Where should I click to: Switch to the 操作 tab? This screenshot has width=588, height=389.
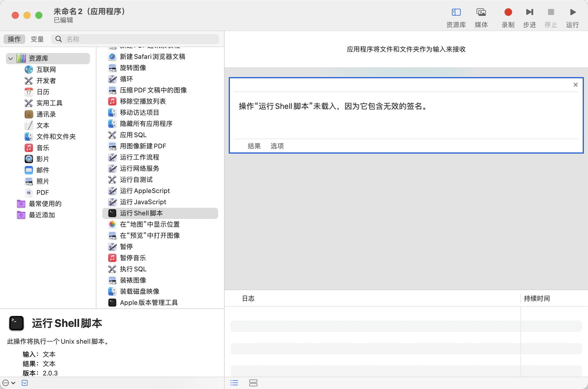click(x=14, y=39)
